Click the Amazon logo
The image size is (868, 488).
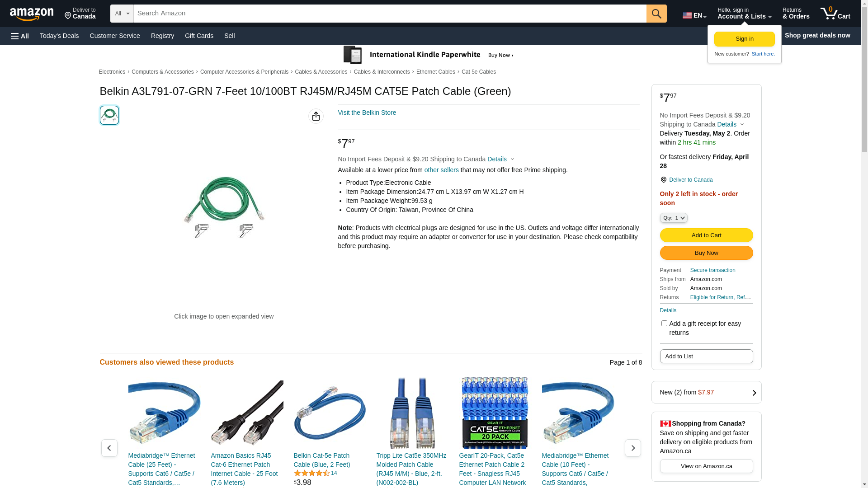point(32,14)
